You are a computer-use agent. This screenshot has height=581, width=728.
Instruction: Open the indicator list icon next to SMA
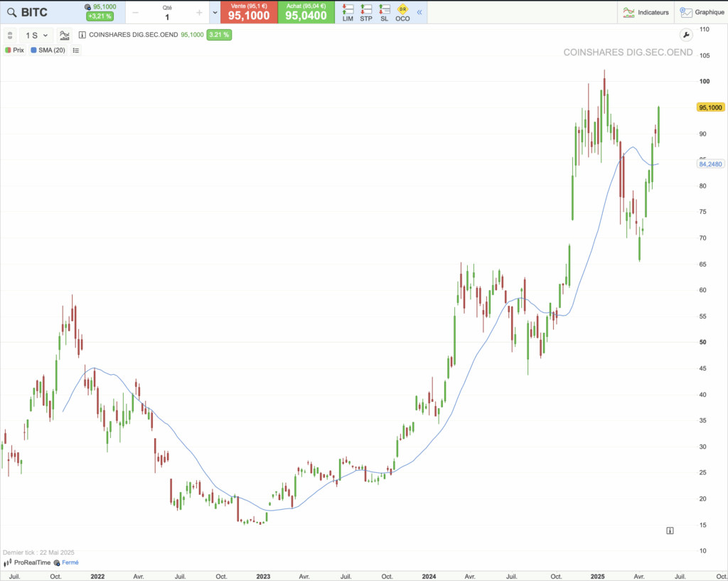[76, 50]
